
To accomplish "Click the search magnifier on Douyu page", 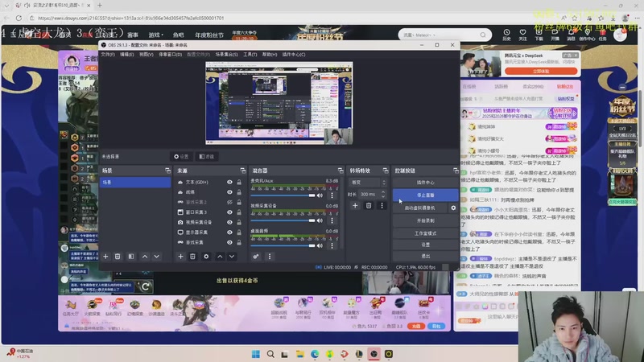I will [x=483, y=35].
